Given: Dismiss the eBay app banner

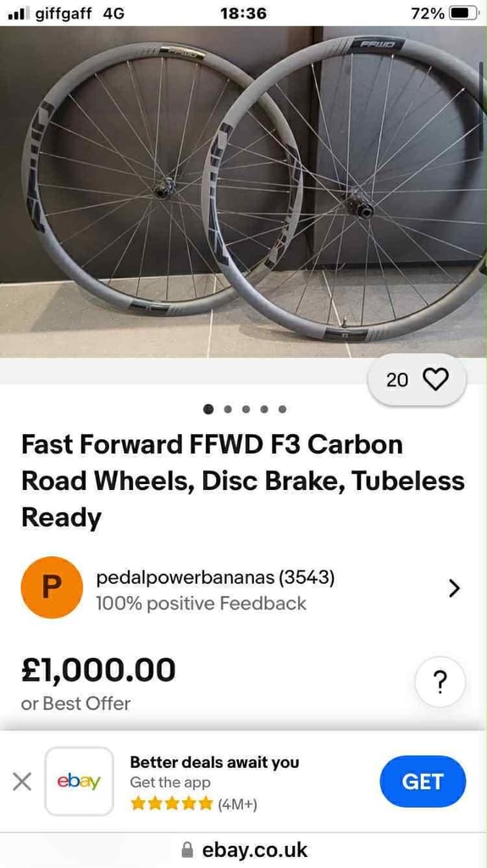Looking at the screenshot, I should [x=21, y=782].
